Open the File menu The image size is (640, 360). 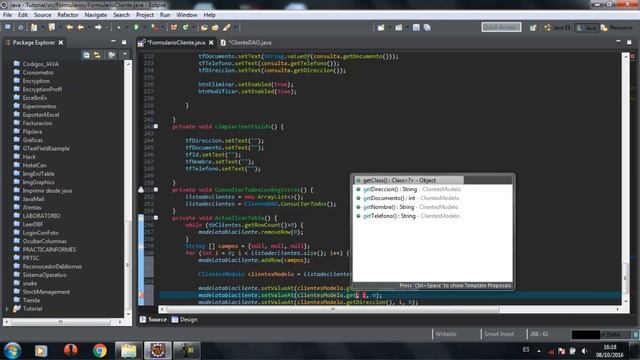(x=7, y=15)
